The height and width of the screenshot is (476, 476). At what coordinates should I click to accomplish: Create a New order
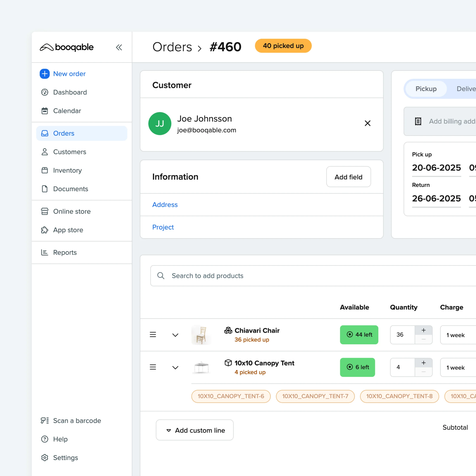[69, 74]
